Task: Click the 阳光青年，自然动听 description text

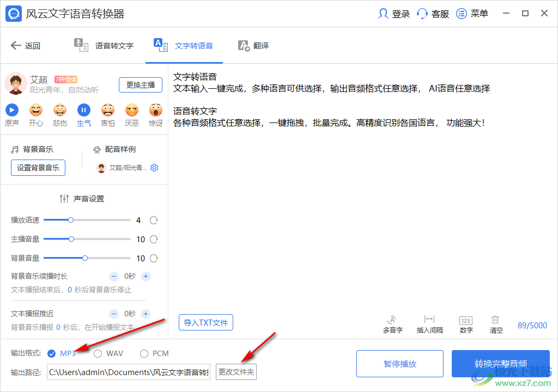Action: [x=64, y=90]
